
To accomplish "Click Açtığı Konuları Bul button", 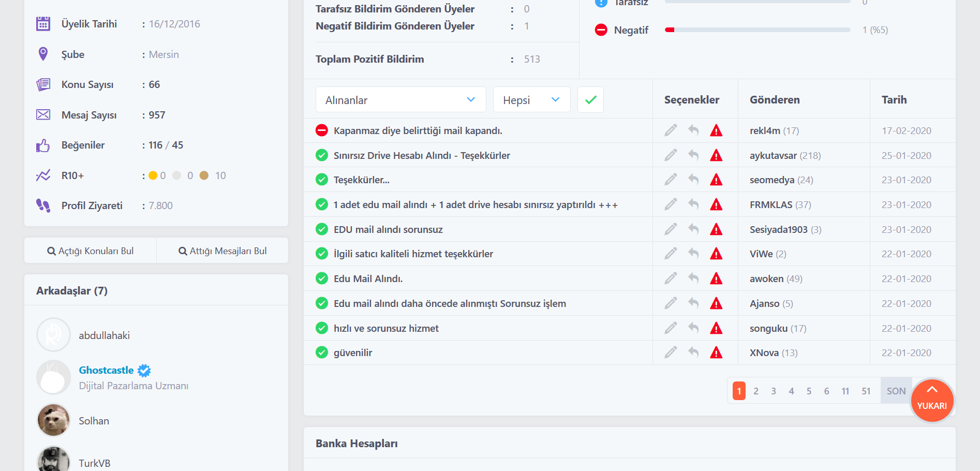I will 91,251.
